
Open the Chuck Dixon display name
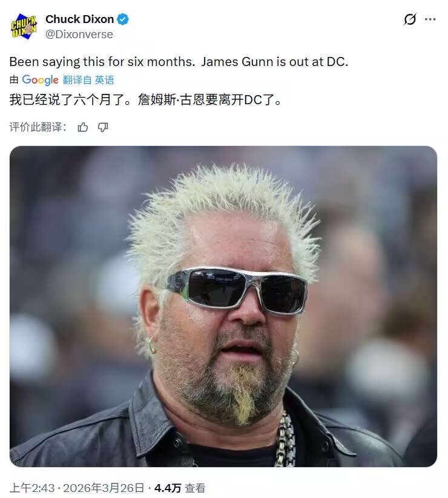click(79, 19)
